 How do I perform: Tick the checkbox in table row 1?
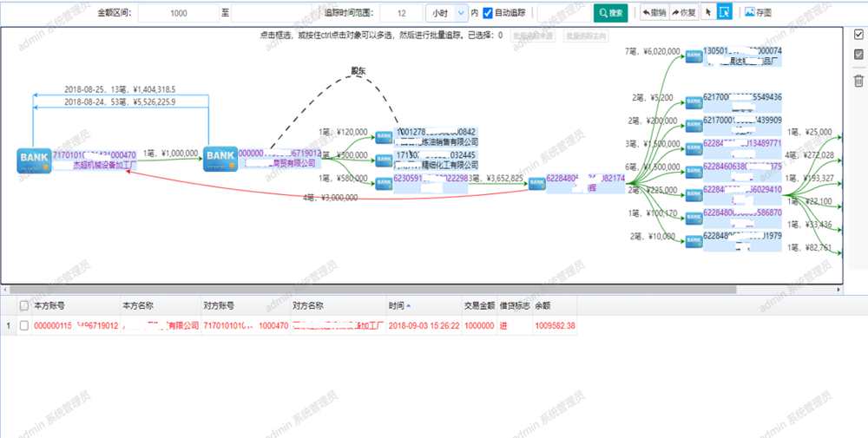(23, 326)
